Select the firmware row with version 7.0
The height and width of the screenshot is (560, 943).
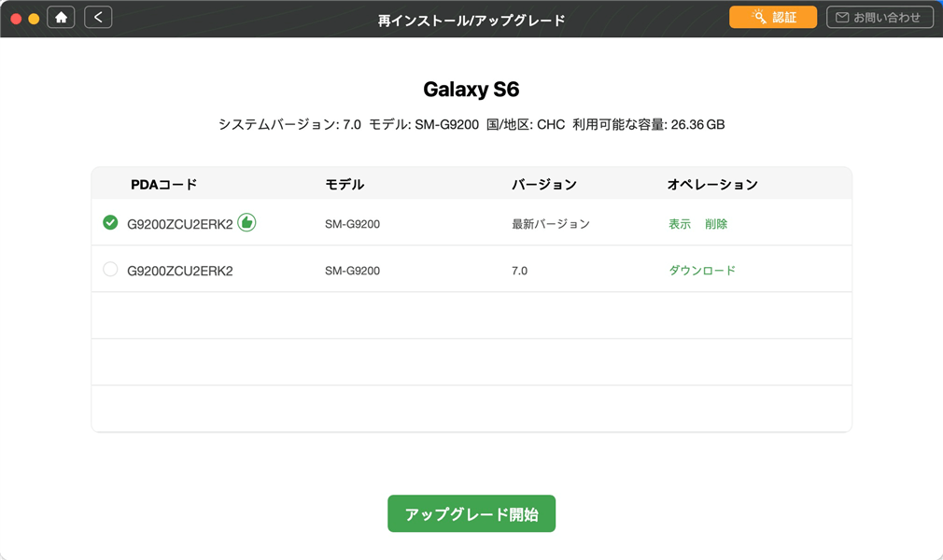coord(519,271)
